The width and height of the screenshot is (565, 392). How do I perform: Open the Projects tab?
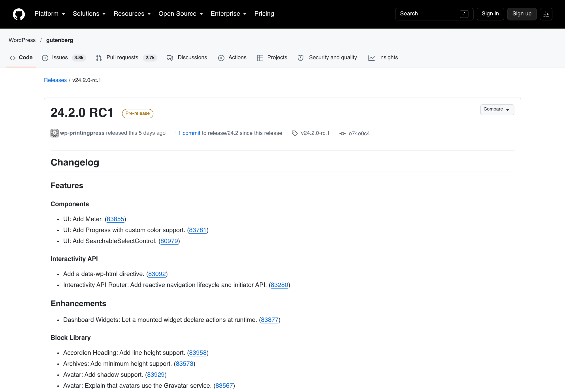click(272, 58)
